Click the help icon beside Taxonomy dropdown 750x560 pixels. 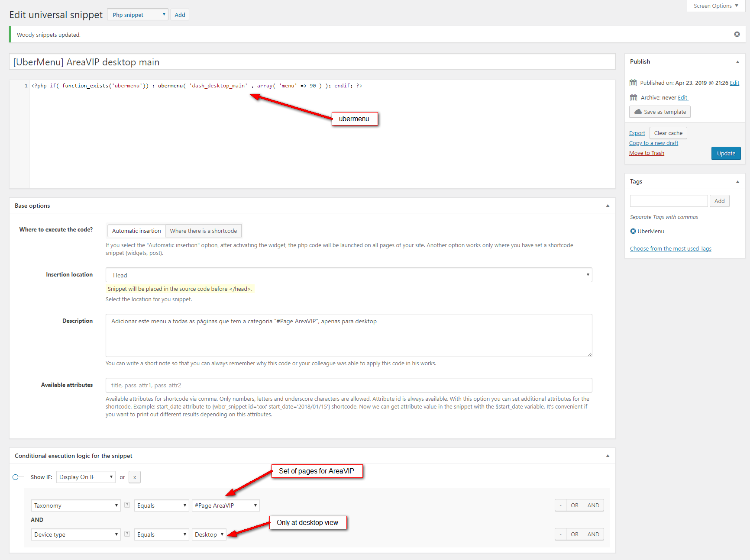click(x=127, y=505)
